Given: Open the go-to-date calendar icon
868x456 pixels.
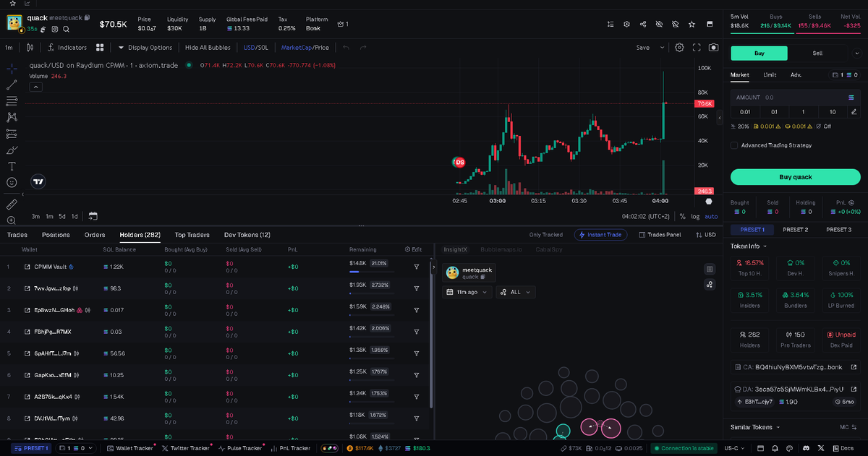Looking at the screenshot, I should 93,216.
